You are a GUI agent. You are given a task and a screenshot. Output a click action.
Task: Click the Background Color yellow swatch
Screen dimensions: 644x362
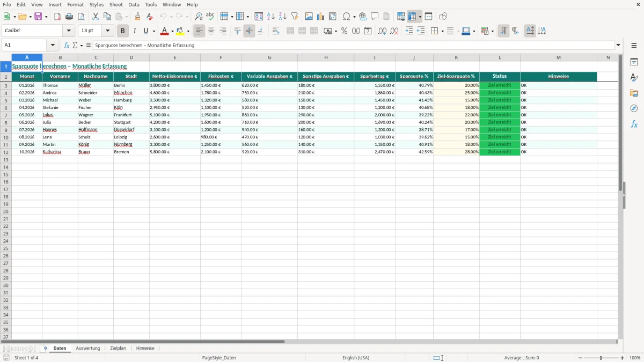pyautogui.click(x=181, y=31)
